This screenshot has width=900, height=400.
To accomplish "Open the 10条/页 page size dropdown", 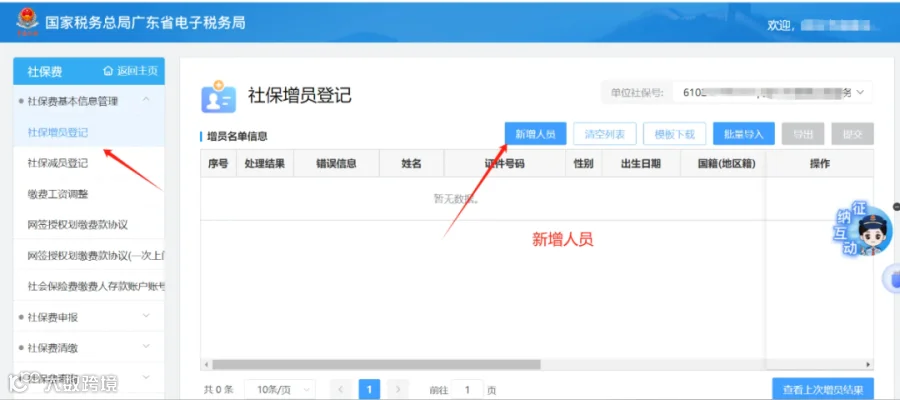I will point(280,390).
